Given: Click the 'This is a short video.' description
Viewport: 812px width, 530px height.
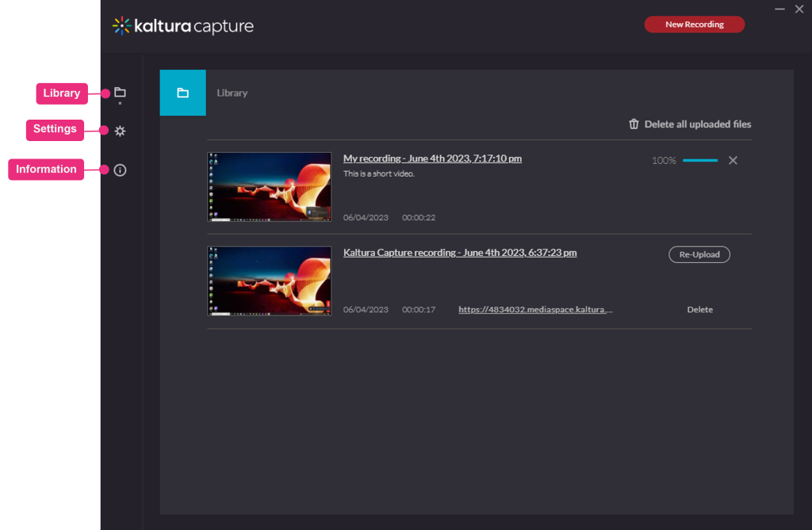Looking at the screenshot, I should [378, 173].
